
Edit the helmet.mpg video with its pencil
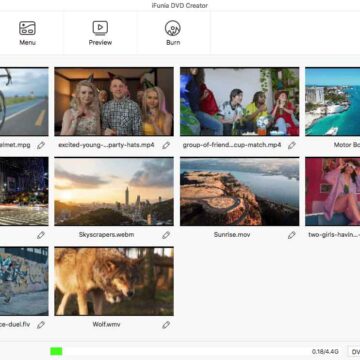tap(41, 145)
